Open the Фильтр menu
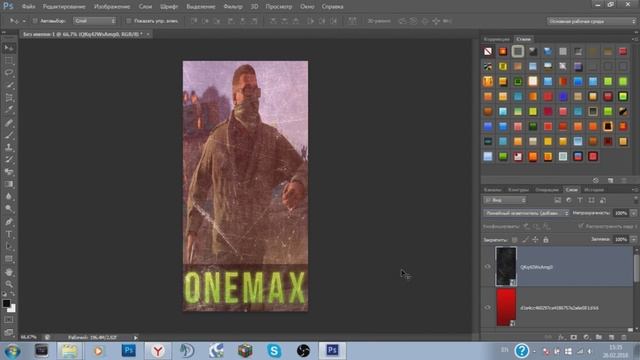Image resolution: width=640 pixels, height=360 pixels. tap(233, 7)
